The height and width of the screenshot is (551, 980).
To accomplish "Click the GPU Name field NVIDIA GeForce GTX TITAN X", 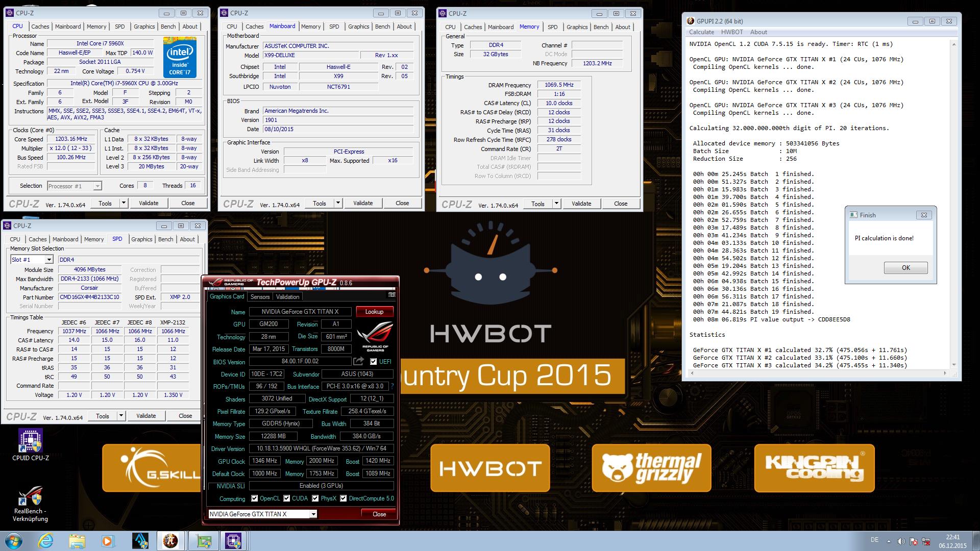I will click(300, 312).
